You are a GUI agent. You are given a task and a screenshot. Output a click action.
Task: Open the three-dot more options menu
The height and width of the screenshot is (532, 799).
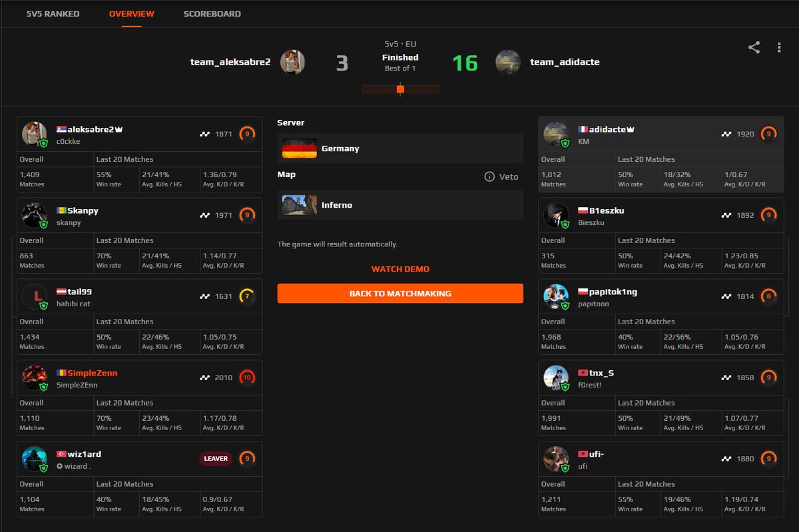779,47
